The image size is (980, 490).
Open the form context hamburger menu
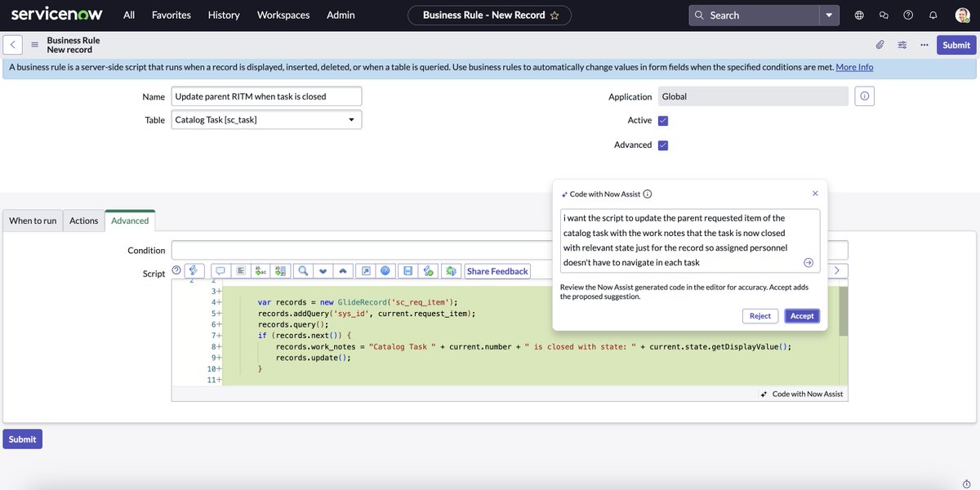pyautogui.click(x=34, y=45)
